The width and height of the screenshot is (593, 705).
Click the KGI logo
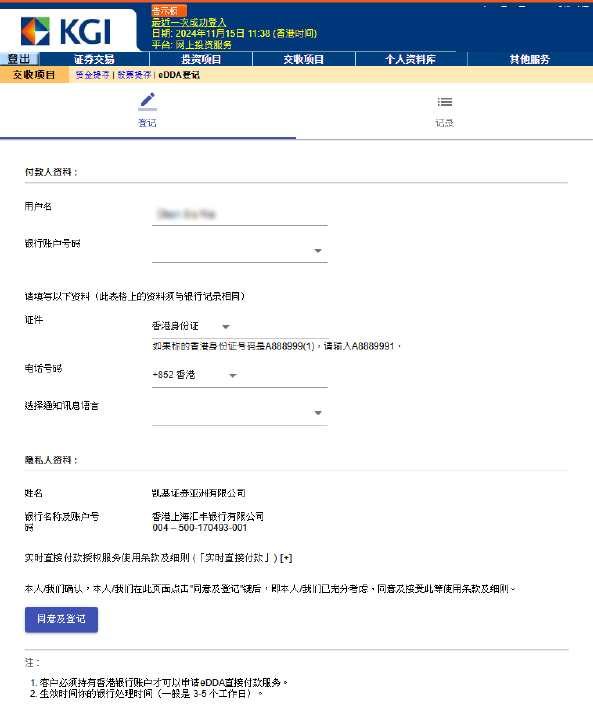click(x=66, y=31)
